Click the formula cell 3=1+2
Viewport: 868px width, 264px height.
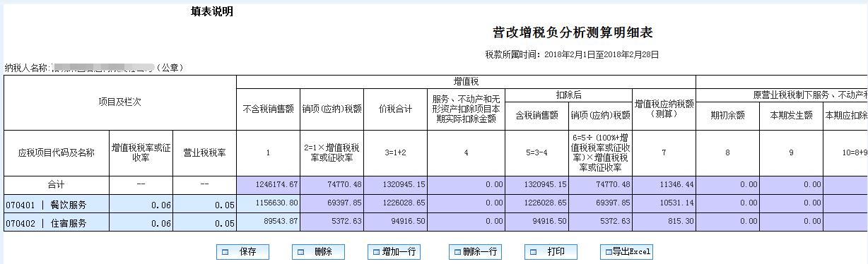396,152
